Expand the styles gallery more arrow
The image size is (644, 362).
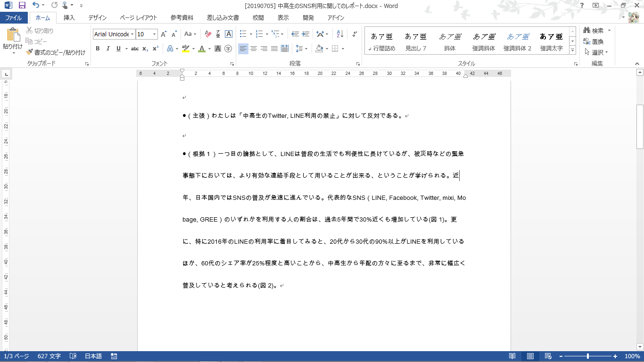(572, 50)
